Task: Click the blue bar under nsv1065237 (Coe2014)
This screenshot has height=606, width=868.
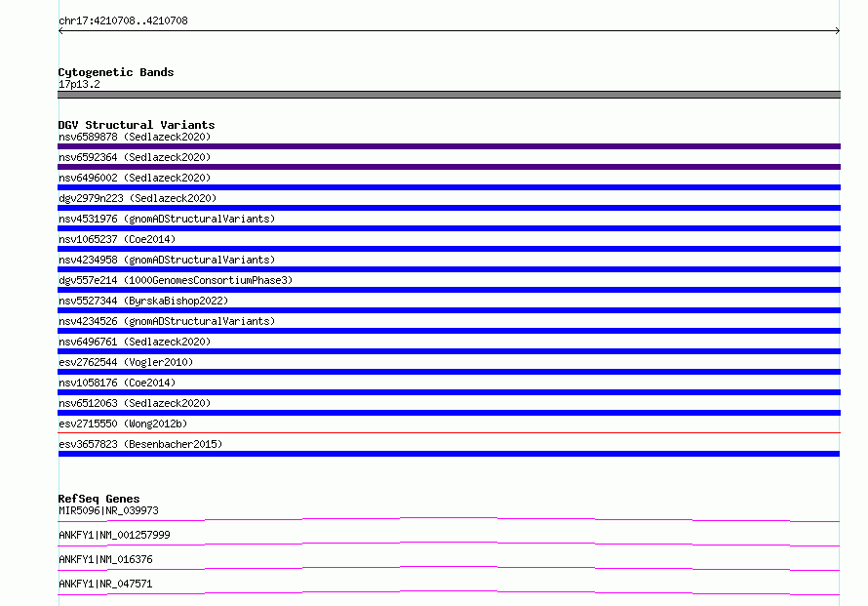Action: [449, 249]
